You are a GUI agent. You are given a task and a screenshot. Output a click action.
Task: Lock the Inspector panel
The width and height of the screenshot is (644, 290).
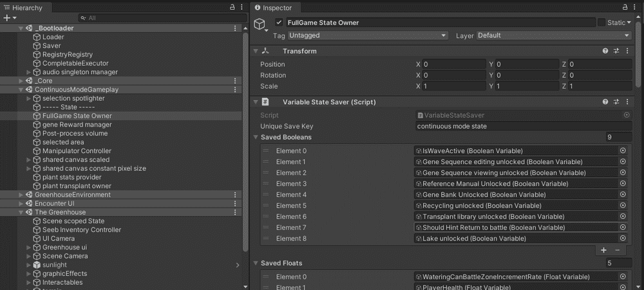625,7
